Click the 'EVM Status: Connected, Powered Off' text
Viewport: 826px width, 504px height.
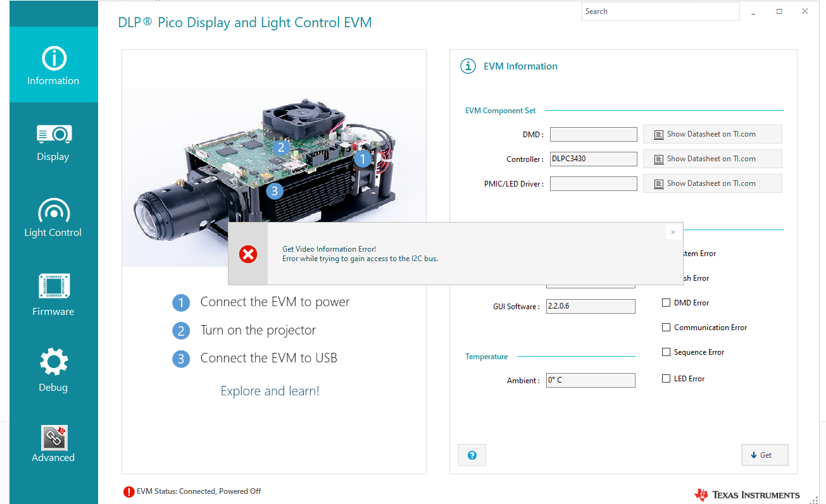pos(199,491)
